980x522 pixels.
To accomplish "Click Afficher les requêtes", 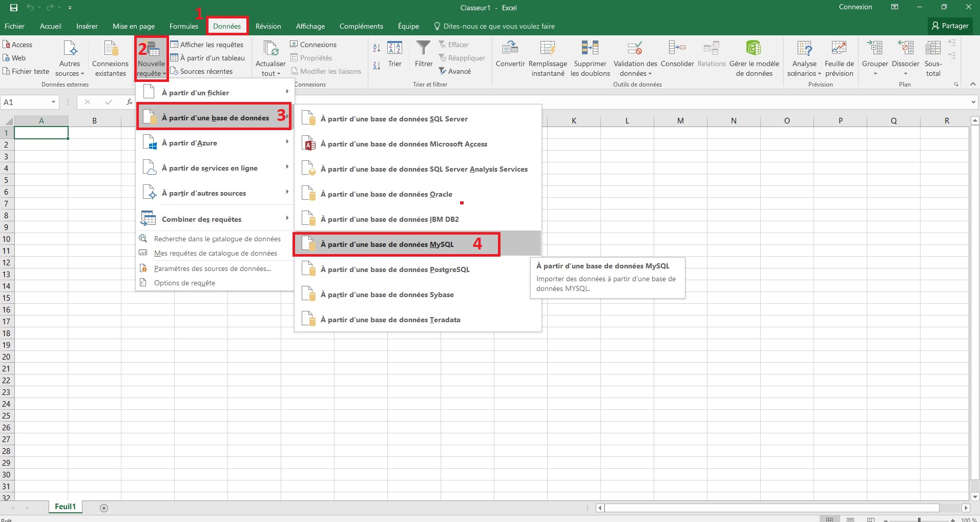I will [207, 45].
